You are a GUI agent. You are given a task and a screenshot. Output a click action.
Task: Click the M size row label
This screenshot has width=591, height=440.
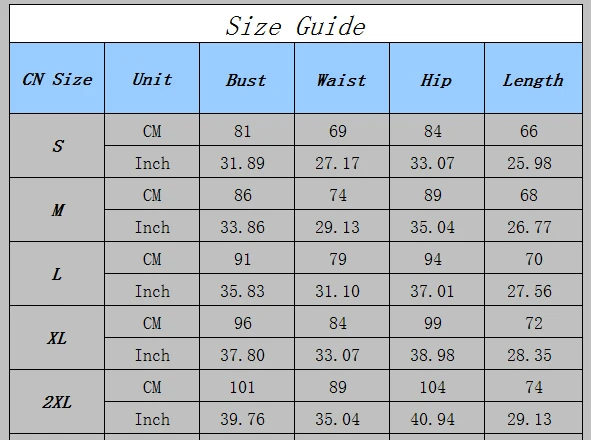point(57,210)
